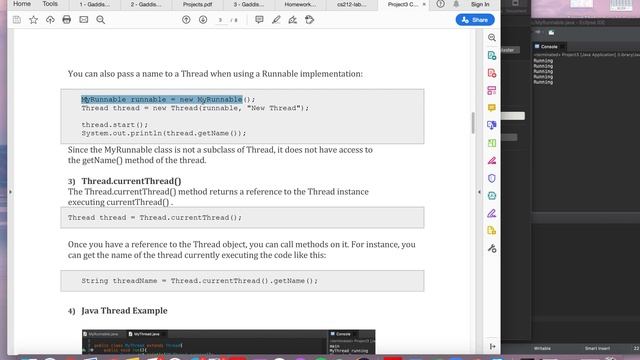Email the file via the envelope icon

click(x=84, y=20)
